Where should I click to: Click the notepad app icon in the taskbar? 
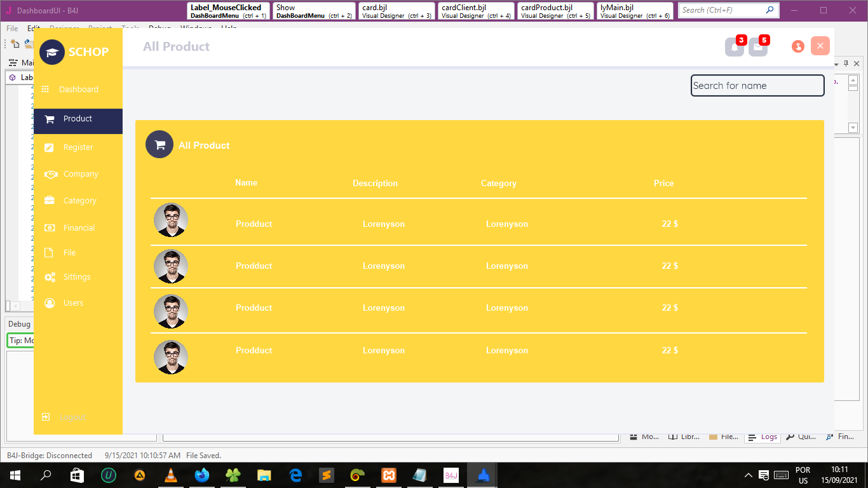420,475
